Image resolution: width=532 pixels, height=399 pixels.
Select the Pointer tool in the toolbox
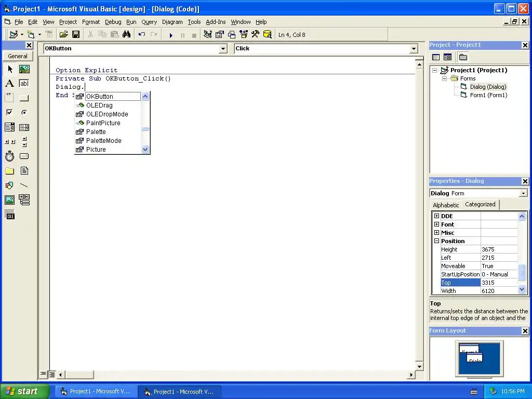pyautogui.click(x=10, y=69)
